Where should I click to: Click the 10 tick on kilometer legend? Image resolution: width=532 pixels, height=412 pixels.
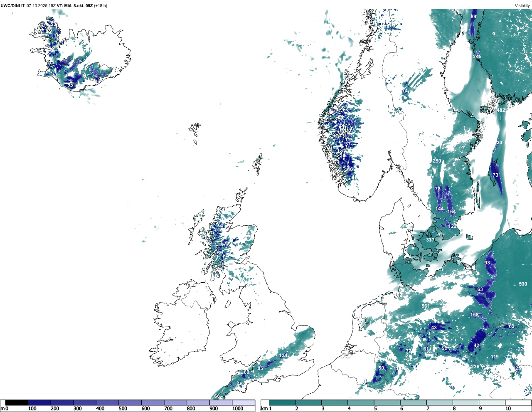(508, 409)
